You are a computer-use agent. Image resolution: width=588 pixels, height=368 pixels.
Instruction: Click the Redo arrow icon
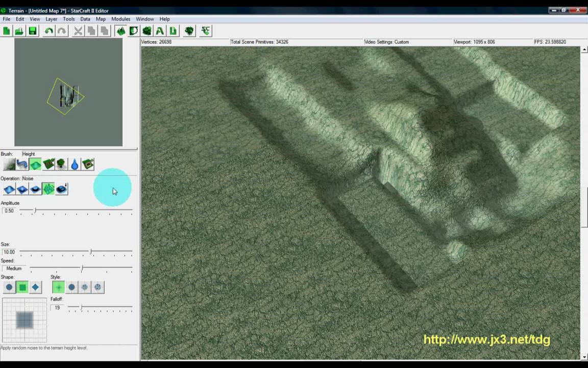[x=62, y=31]
